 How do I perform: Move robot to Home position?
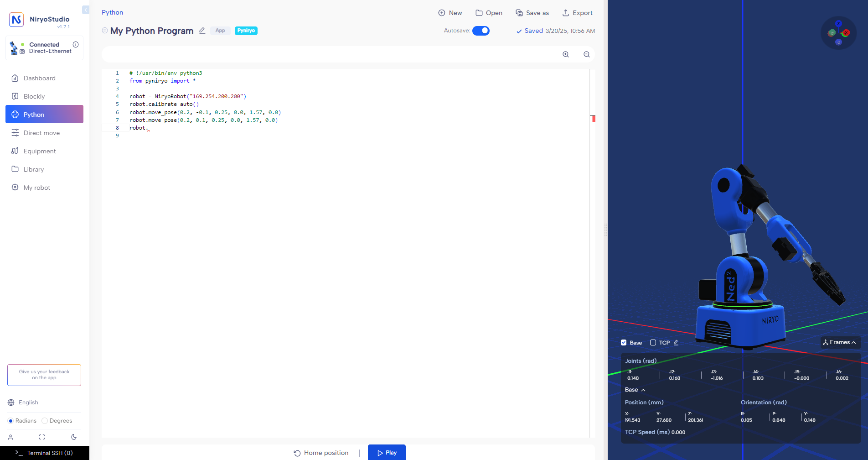pyautogui.click(x=321, y=453)
